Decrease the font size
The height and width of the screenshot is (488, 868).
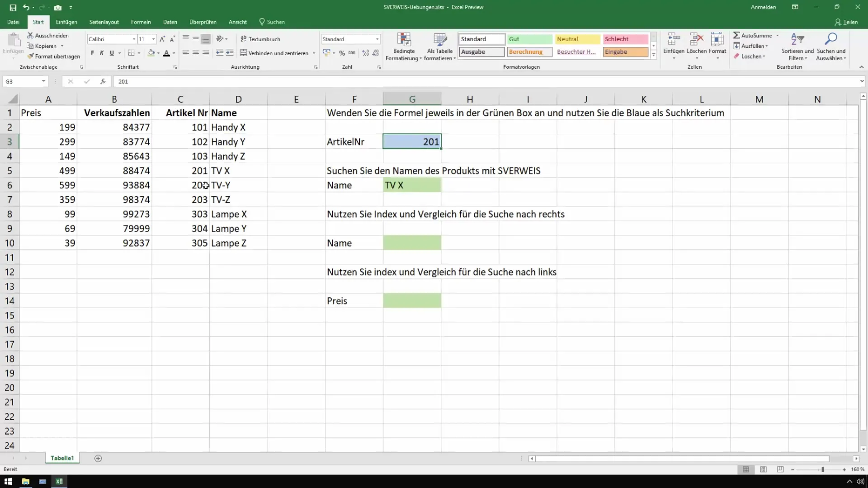tap(172, 39)
